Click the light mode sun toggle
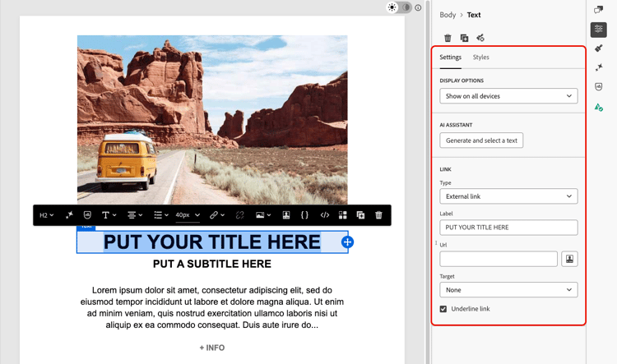 point(392,7)
